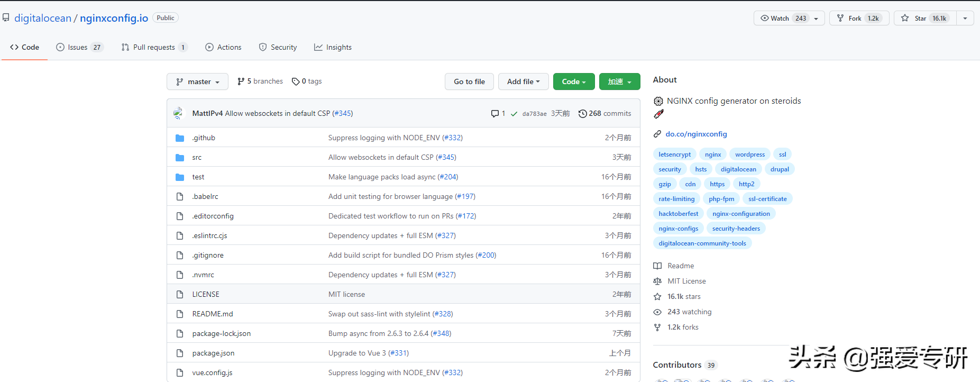
Task: Open the 加速 dropdown button
Action: point(620,81)
